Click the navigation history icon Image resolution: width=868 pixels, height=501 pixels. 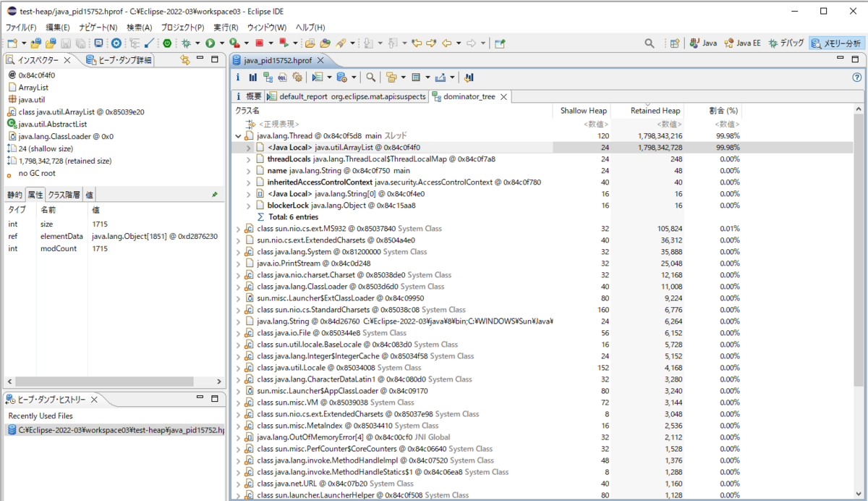pos(467,77)
